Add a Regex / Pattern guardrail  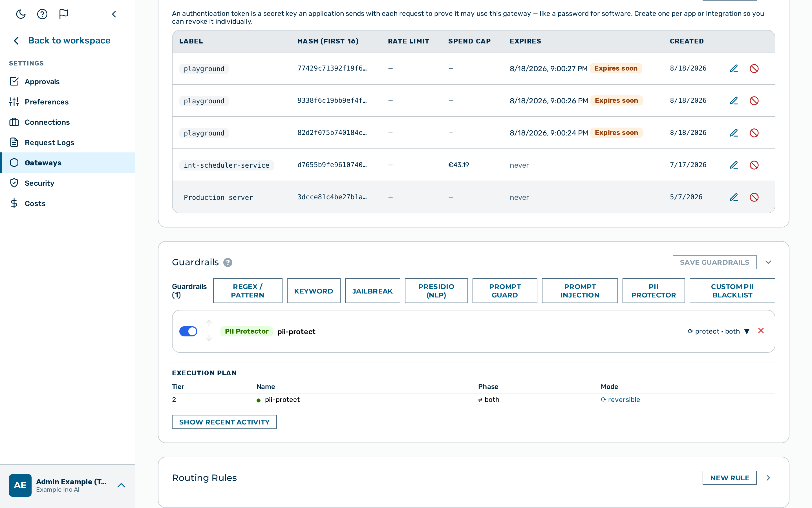coord(248,291)
